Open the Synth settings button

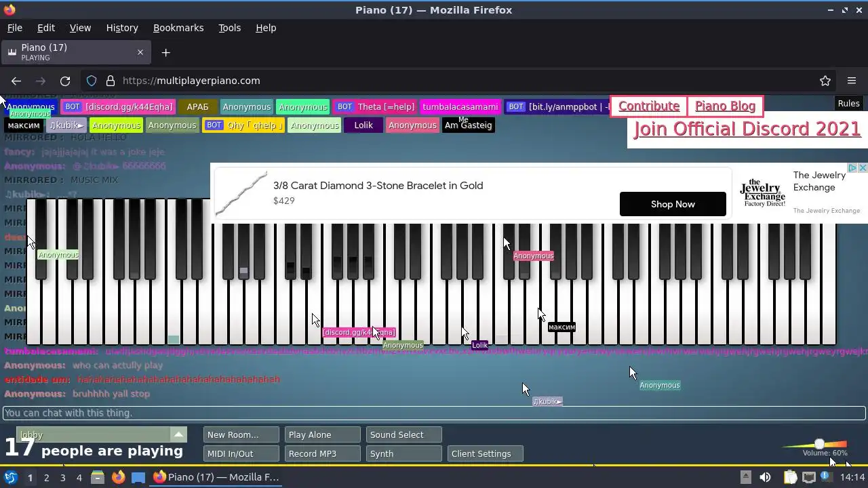click(403, 453)
